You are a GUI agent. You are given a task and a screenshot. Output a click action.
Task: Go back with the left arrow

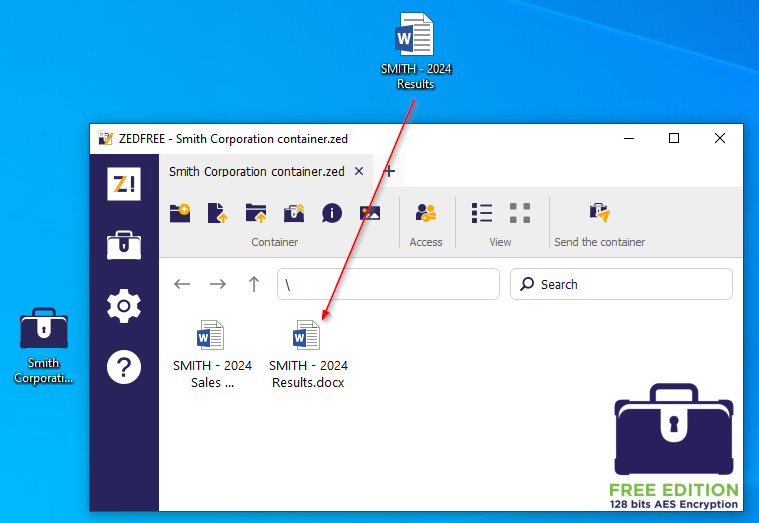tap(182, 284)
